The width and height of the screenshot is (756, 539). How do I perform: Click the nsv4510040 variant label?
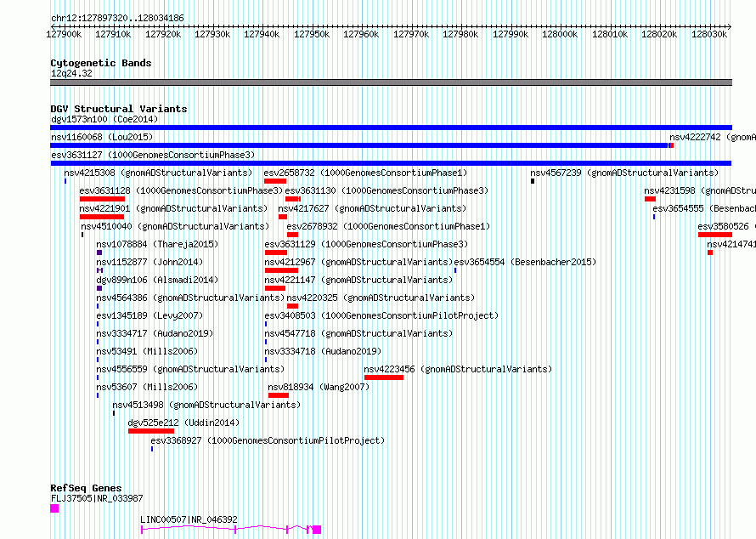[175, 226]
